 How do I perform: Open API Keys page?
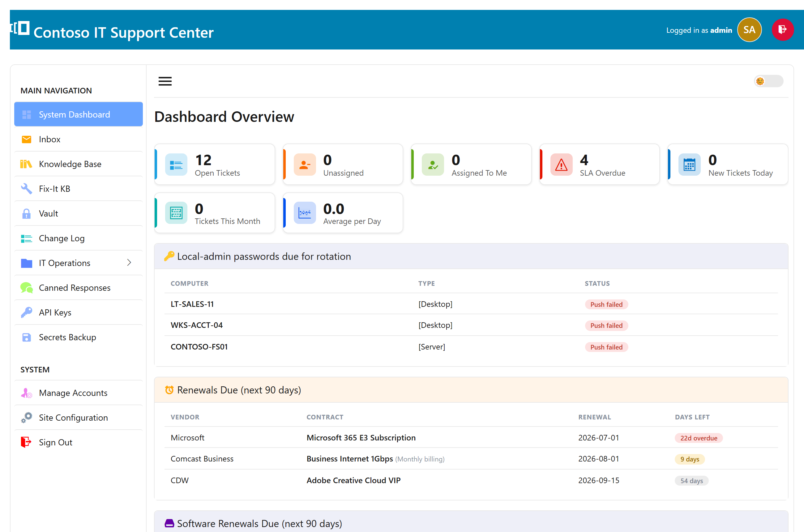coord(78,312)
